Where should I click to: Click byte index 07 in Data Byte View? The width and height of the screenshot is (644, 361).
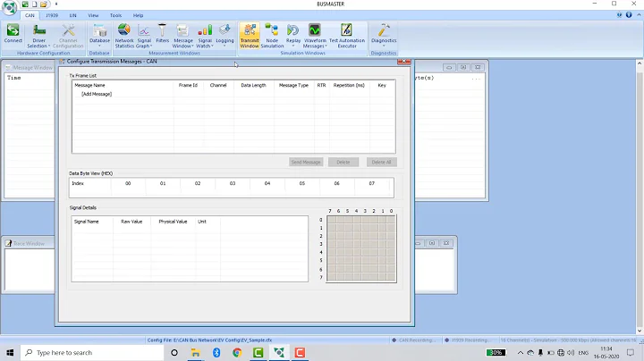[x=372, y=183]
